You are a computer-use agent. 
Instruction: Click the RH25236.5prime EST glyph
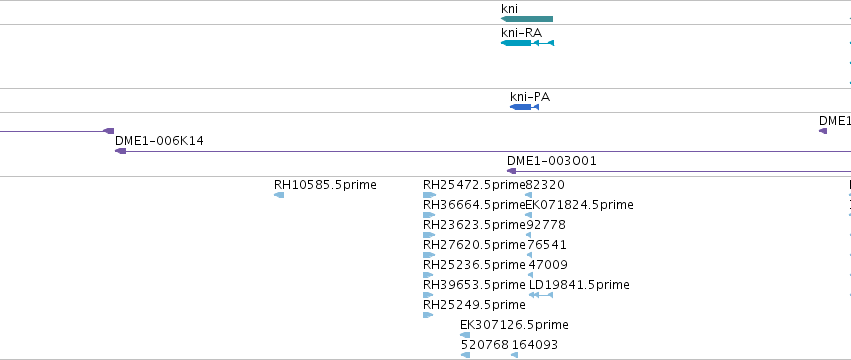click(x=428, y=275)
